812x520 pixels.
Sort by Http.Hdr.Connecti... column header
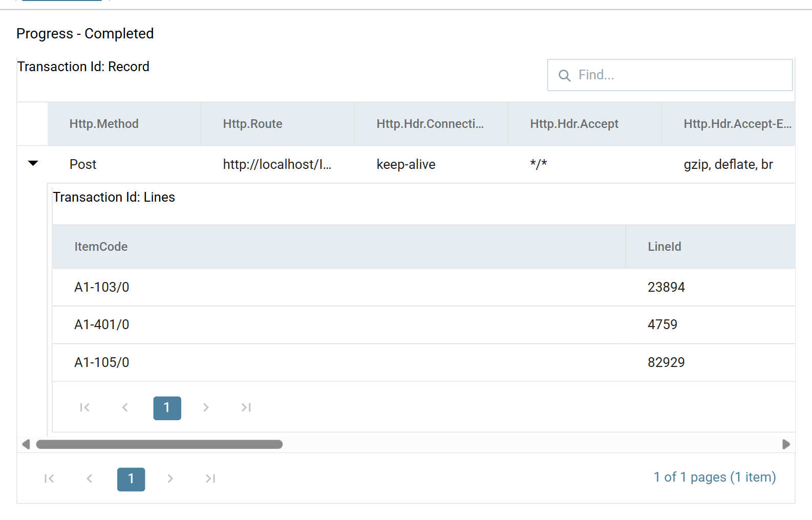point(432,124)
